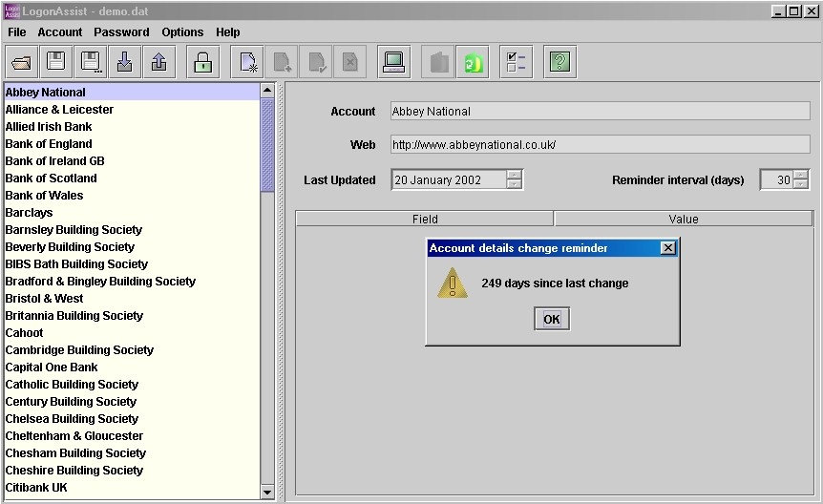This screenshot has width=823, height=504.
Task: Increase the Reminder interval days value
Action: tap(800, 175)
